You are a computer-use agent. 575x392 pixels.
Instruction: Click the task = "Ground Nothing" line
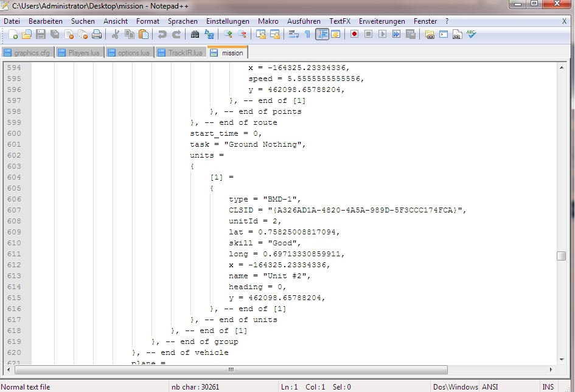pyautogui.click(x=248, y=144)
